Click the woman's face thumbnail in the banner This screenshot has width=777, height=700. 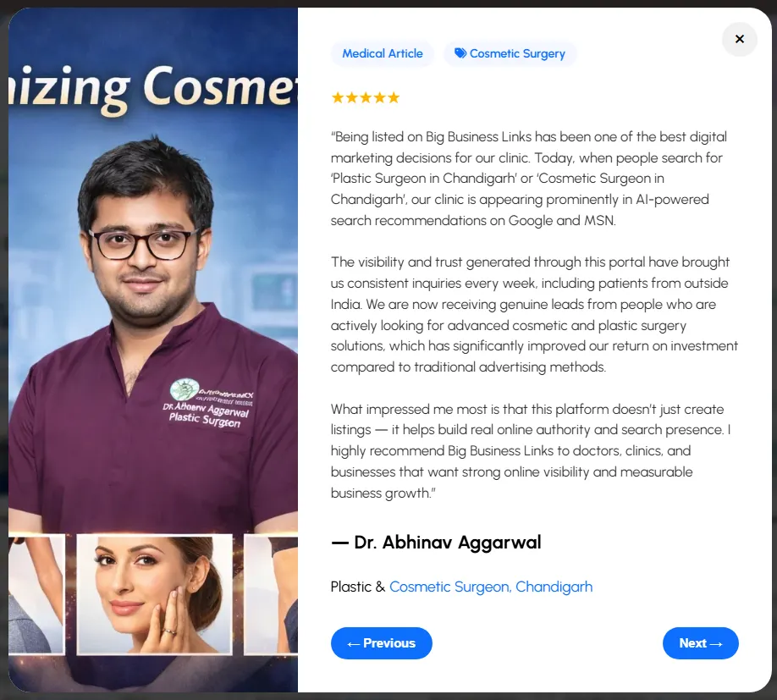coord(155,594)
